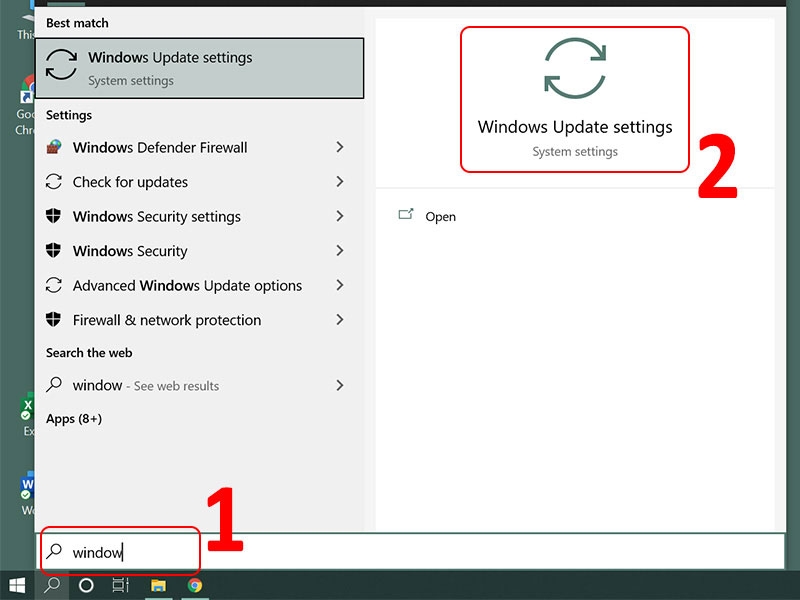Select window See web results entry
This screenshot has height=600, width=800.
(x=199, y=385)
